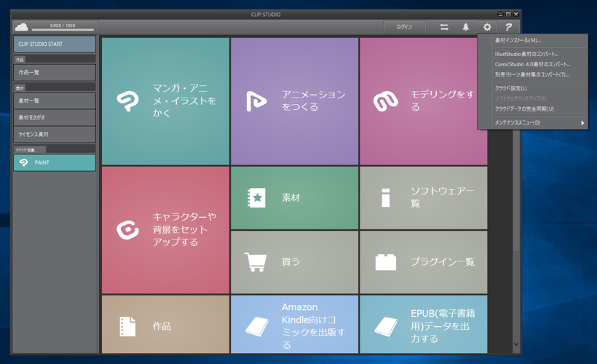
Task: Click the アニメーションをつくる tile text
Action: (x=313, y=100)
